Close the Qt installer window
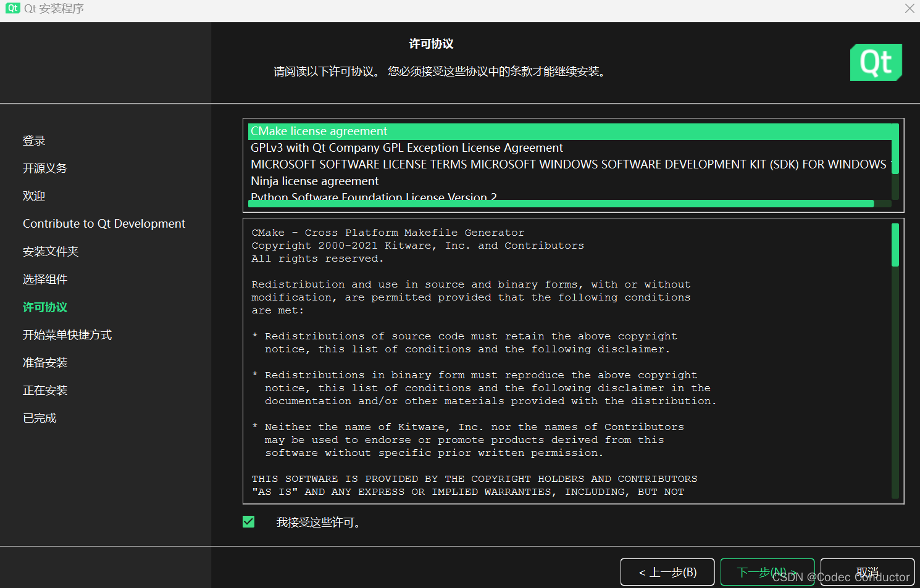The image size is (920, 588). pyautogui.click(x=910, y=9)
